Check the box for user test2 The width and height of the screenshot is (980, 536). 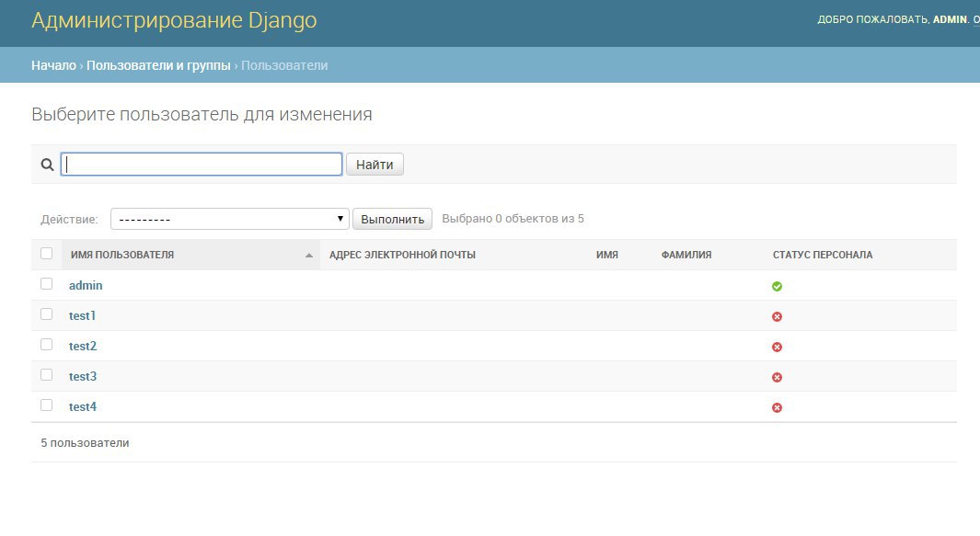point(46,344)
